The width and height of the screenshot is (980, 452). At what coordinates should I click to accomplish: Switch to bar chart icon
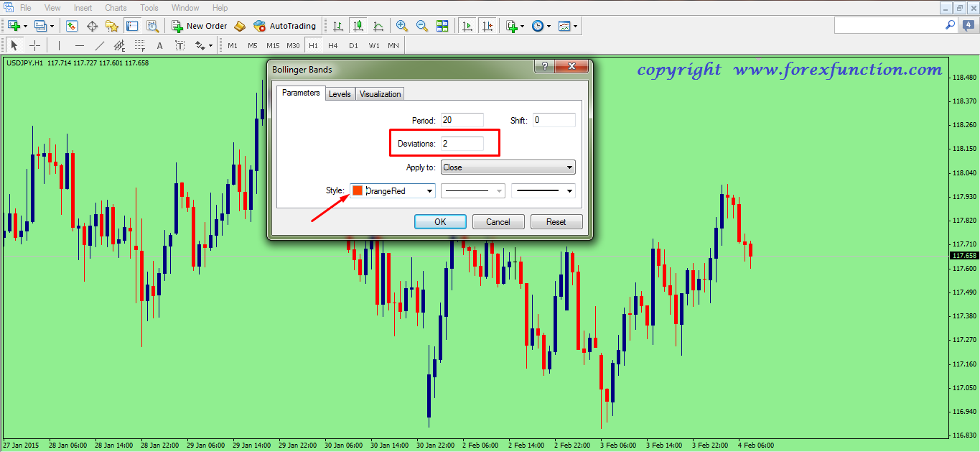point(338,26)
